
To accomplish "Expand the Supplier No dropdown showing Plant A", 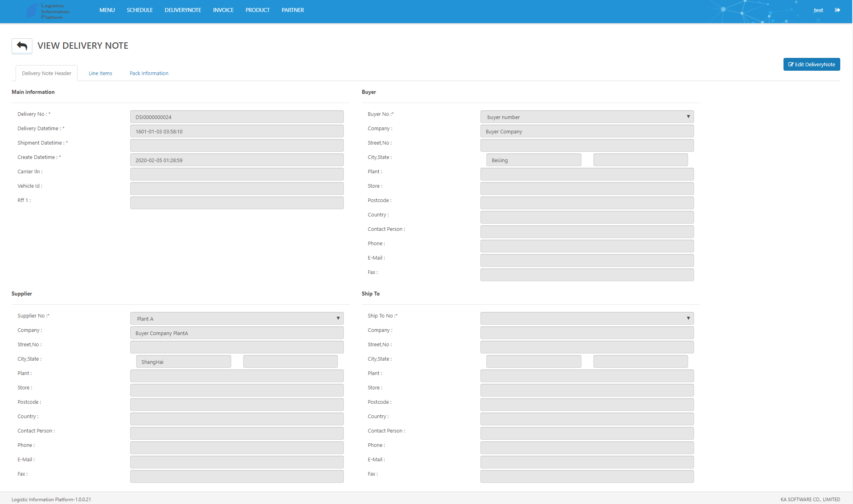I will pyautogui.click(x=237, y=318).
